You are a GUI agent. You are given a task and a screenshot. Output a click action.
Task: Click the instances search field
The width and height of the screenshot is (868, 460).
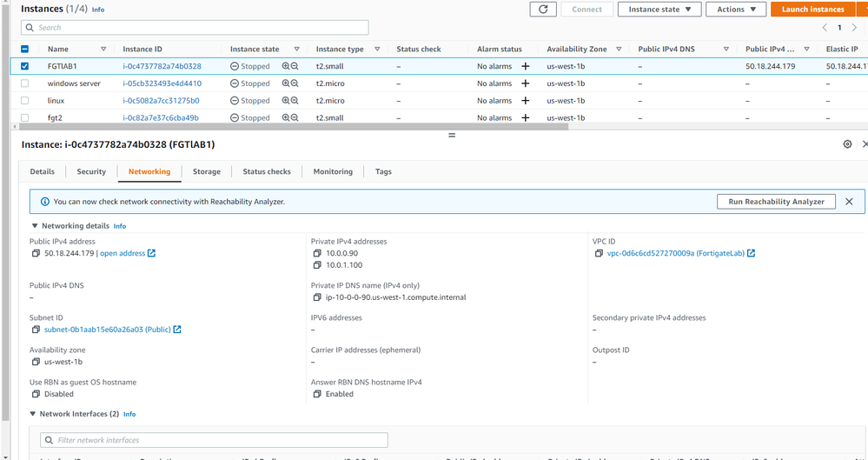point(195,28)
